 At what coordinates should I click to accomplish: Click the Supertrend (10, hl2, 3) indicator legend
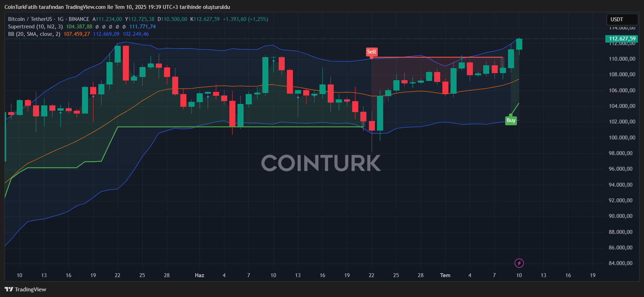click(36, 27)
